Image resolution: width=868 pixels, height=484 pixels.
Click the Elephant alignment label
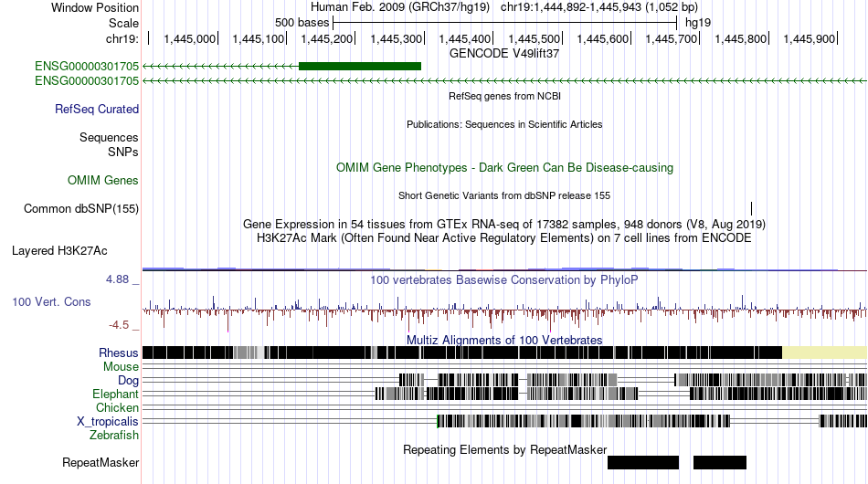(115, 394)
